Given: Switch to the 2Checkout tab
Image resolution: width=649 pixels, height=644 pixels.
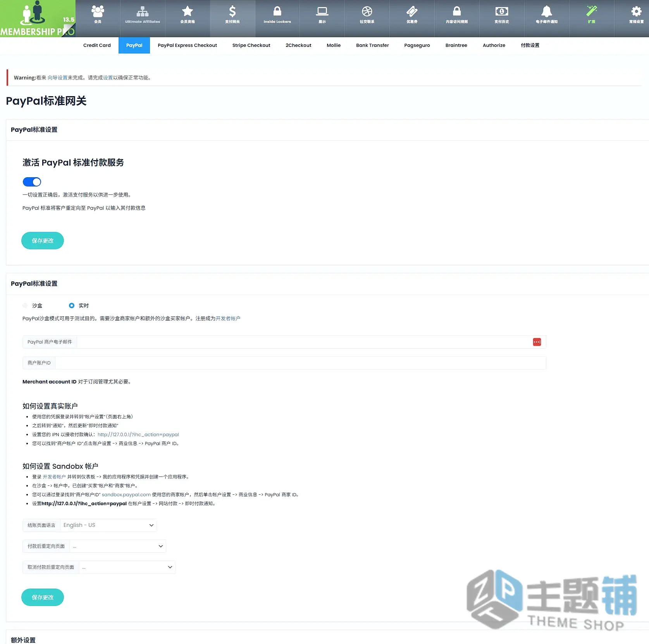Looking at the screenshot, I should coord(298,45).
